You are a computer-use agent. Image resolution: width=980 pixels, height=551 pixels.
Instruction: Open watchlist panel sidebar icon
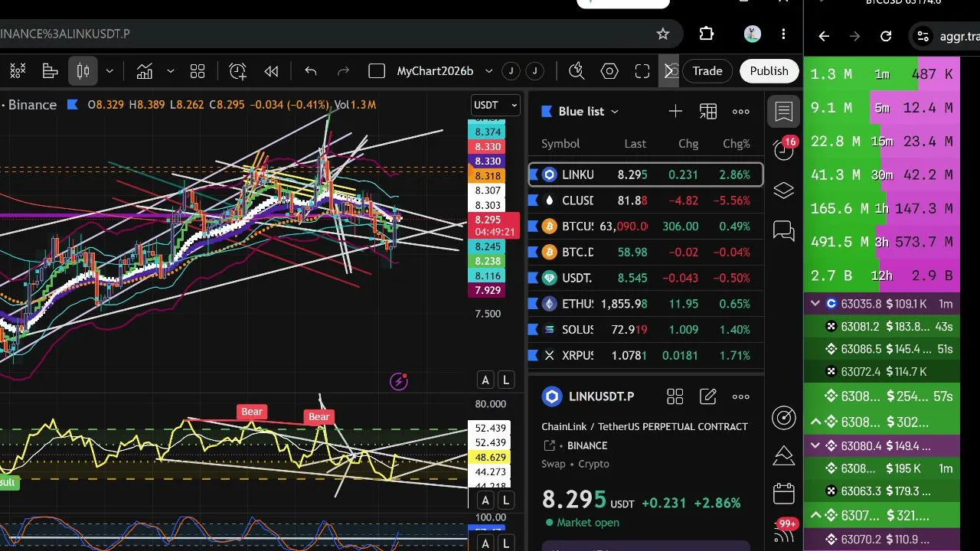coord(784,112)
